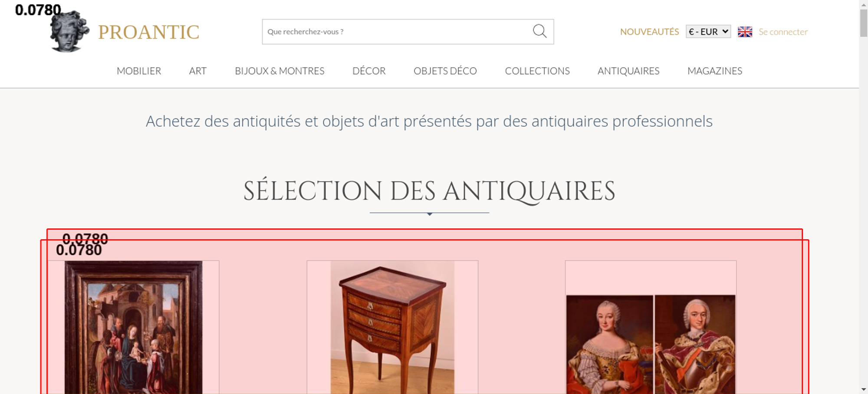Click the scrollbar down arrow

coord(863,389)
